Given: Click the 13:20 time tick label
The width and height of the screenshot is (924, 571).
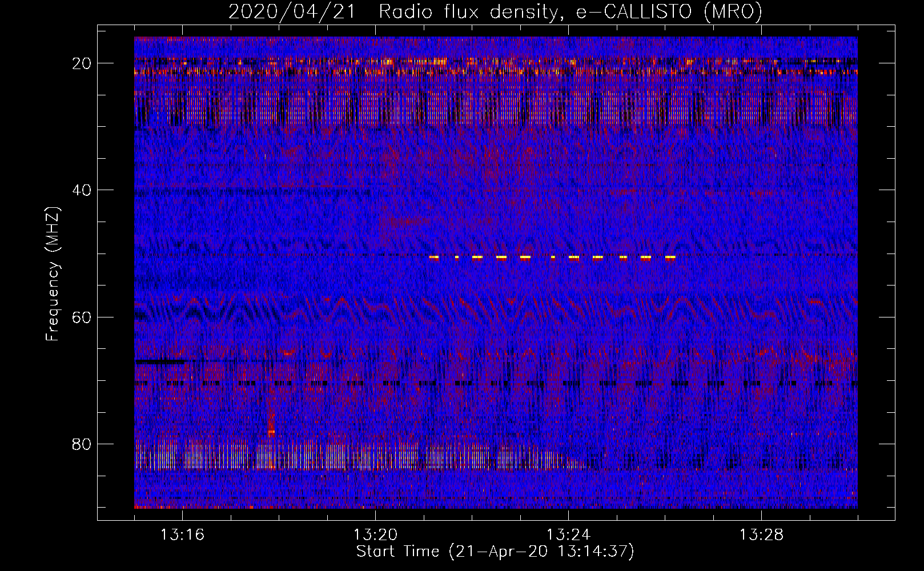Looking at the screenshot, I should 375,535.
